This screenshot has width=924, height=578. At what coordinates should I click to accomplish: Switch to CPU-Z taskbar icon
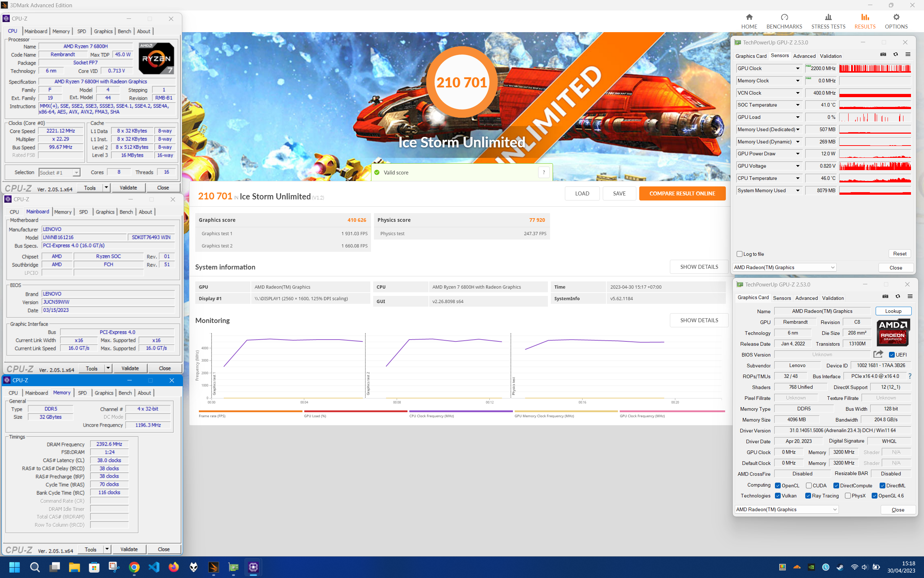coord(253,567)
